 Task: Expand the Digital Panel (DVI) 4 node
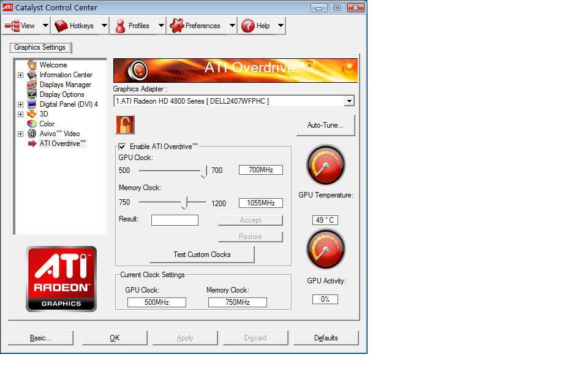(20, 104)
